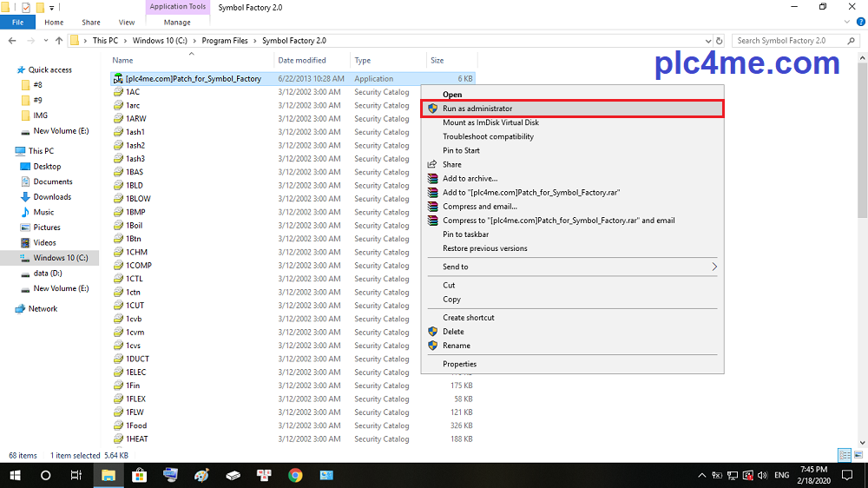Open the View ribbon tab

pos(127,23)
